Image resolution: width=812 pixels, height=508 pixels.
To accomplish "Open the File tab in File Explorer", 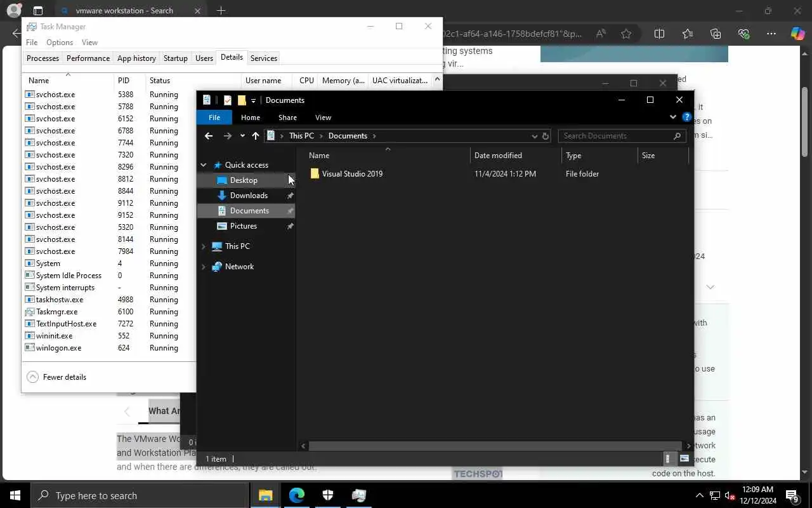I will (x=214, y=117).
